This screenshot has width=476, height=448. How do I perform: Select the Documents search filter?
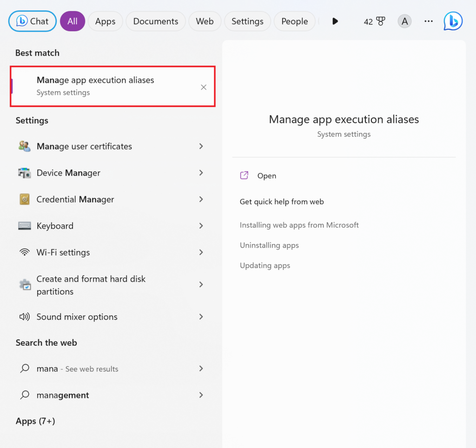(x=155, y=21)
